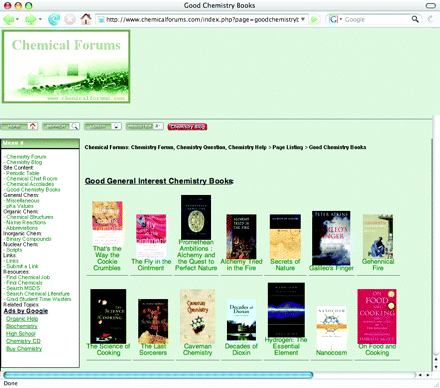
Task: Open the Chemical Chat Room link
Action: coord(32,179)
